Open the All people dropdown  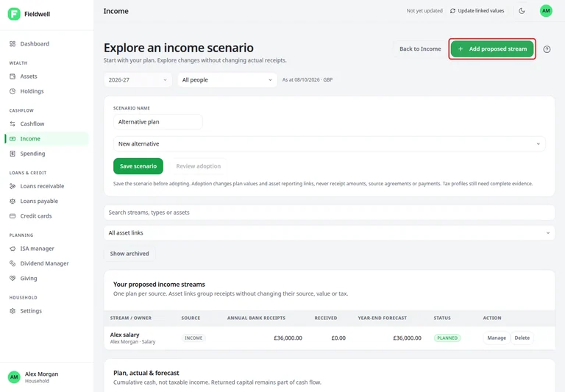tap(227, 80)
